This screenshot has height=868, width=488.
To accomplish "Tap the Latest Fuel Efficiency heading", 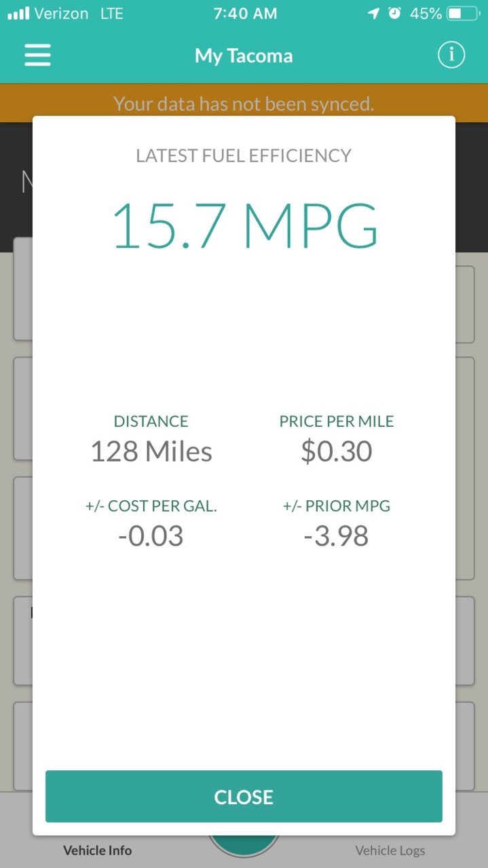I will tap(244, 155).
